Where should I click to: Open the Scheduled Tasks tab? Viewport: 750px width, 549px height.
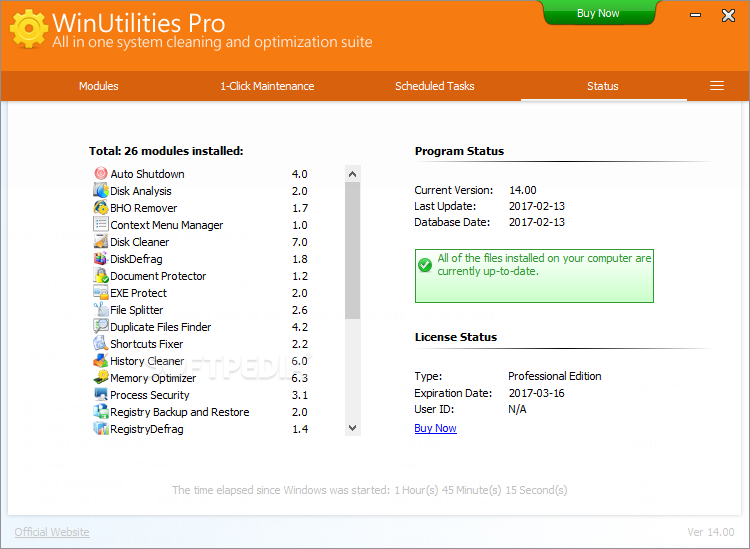[434, 86]
